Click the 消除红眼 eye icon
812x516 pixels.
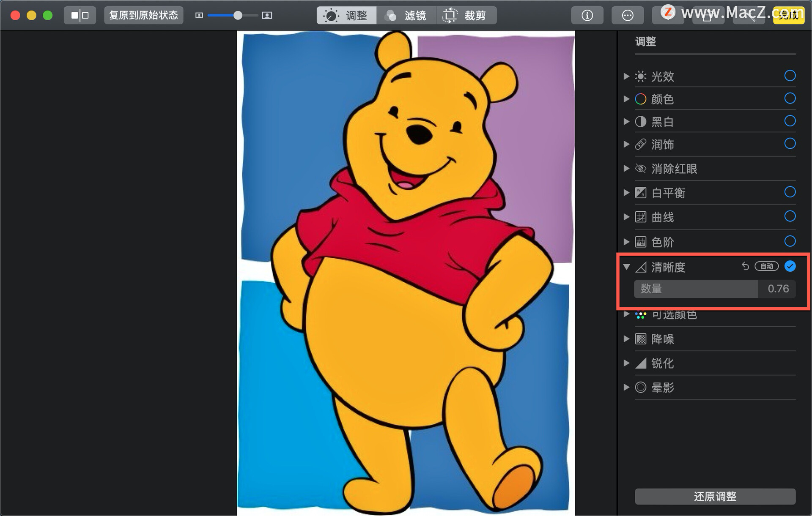[x=641, y=169]
